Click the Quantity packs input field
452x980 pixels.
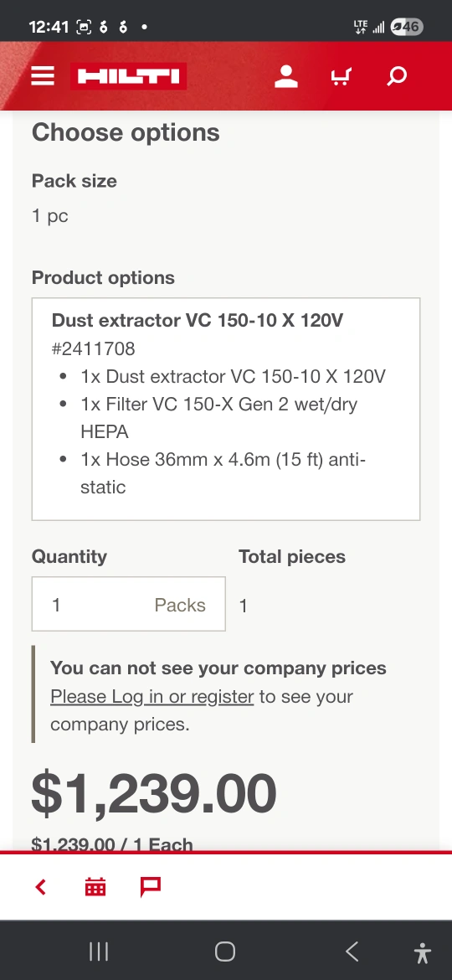(x=129, y=604)
